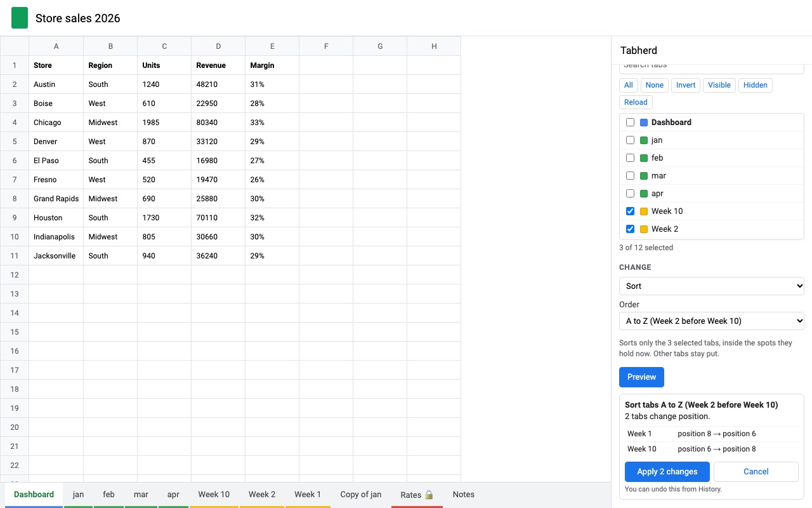812x508 pixels.
Task: Click the All selection button
Action: [x=629, y=85]
